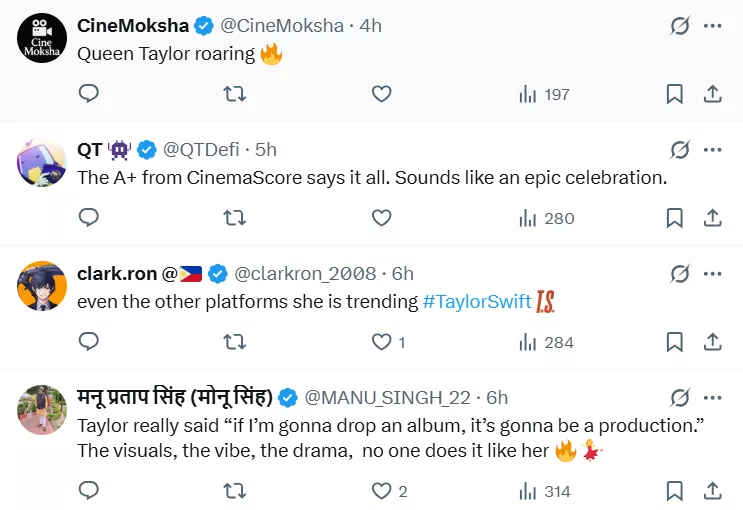Open more options on CineMoksha's tweet
The image size is (743, 510).
[713, 26]
